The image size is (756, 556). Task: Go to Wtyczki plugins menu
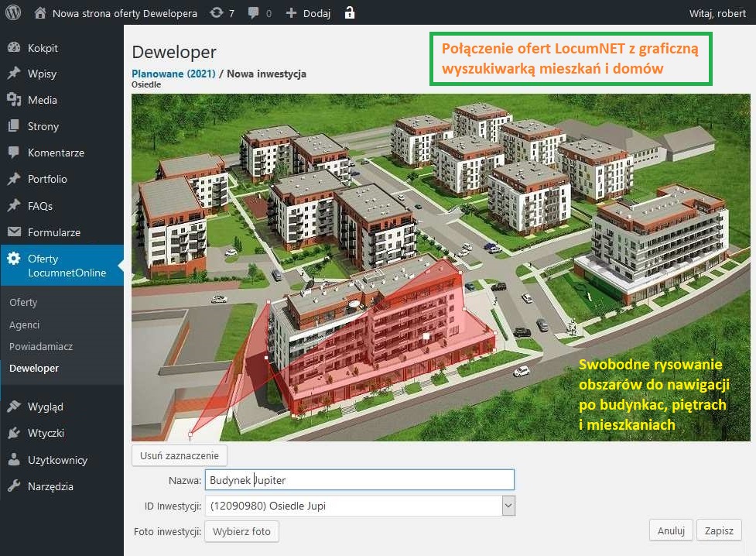tap(46, 433)
